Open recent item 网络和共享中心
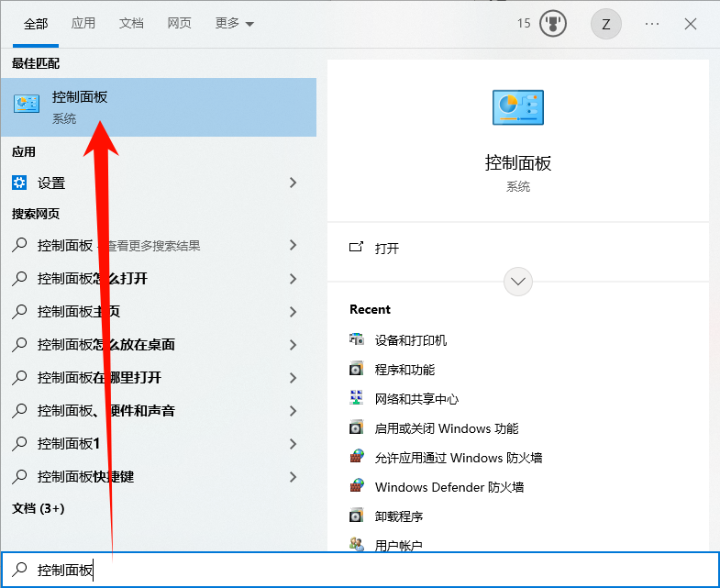The image size is (720, 588). click(416, 399)
